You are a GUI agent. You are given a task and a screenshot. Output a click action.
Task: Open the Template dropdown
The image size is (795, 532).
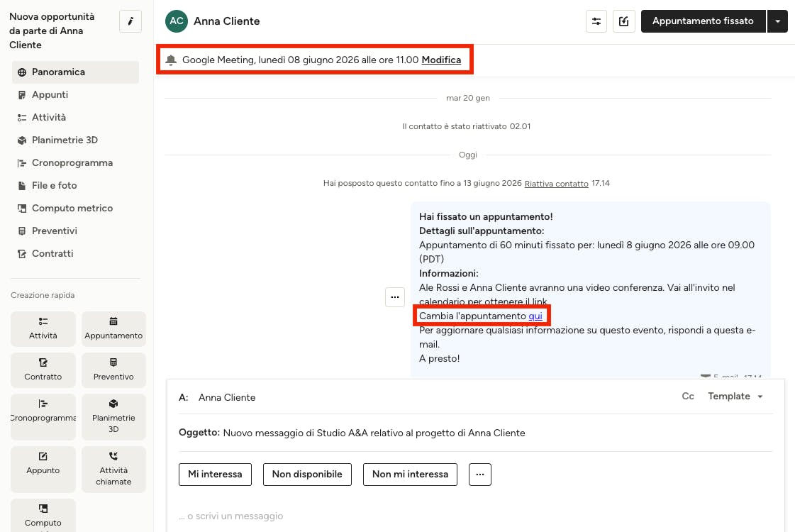point(735,396)
